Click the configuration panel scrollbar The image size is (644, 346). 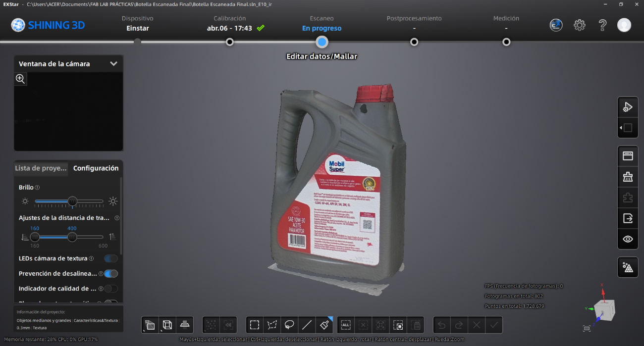pyautogui.click(x=121, y=215)
